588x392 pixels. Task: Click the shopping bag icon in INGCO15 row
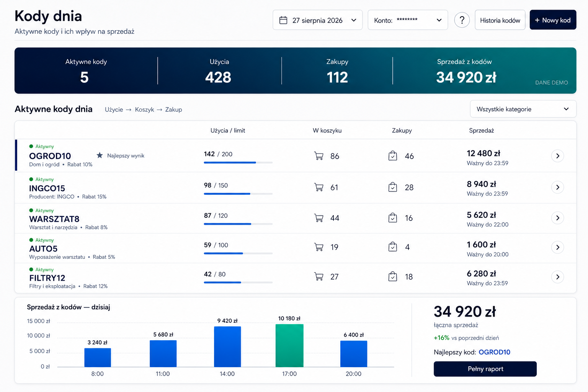coord(393,187)
